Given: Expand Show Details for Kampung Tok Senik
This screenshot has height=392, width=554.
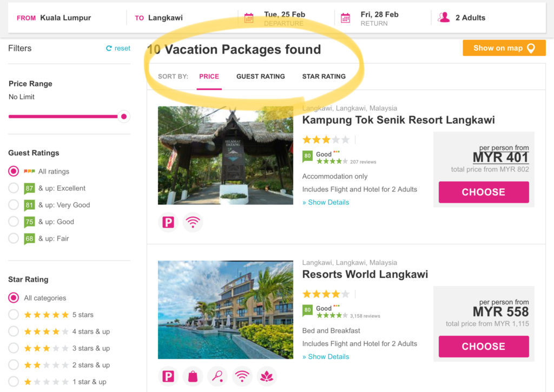Looking at the screenshot, I should 326,202.
